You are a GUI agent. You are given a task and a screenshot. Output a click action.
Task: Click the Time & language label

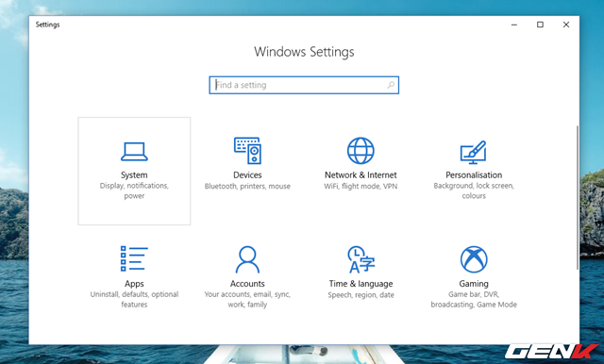coord(361,284)
